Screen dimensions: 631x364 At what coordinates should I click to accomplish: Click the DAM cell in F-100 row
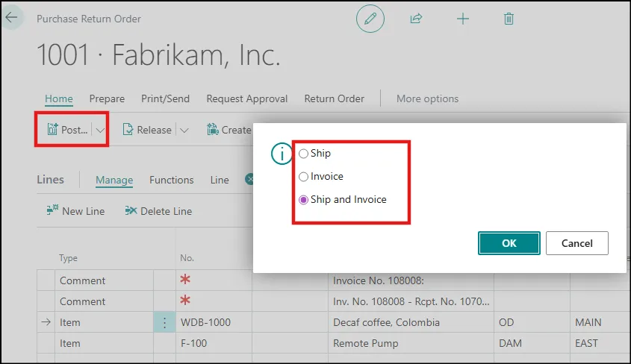[532, 343]
